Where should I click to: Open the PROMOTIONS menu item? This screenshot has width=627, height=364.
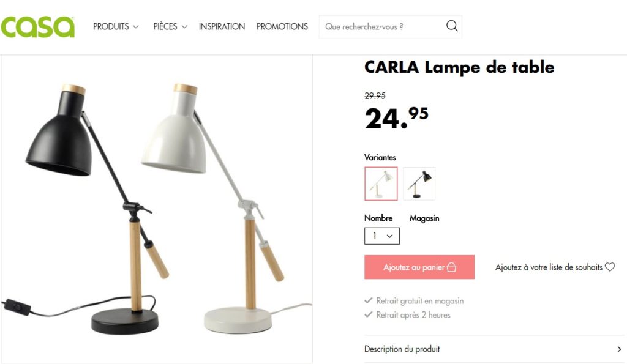point(282,26)
